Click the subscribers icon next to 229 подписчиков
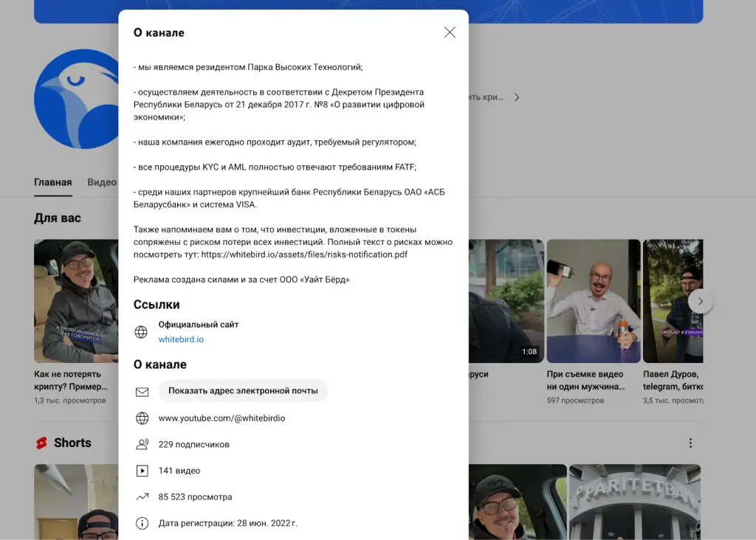This screenshot has height=540, width=756. [142, 444]
